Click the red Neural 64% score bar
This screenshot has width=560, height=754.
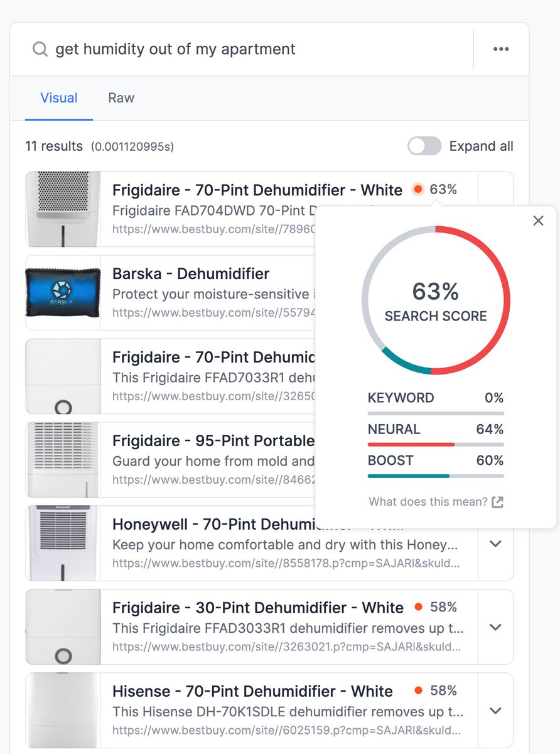point(436,445)
